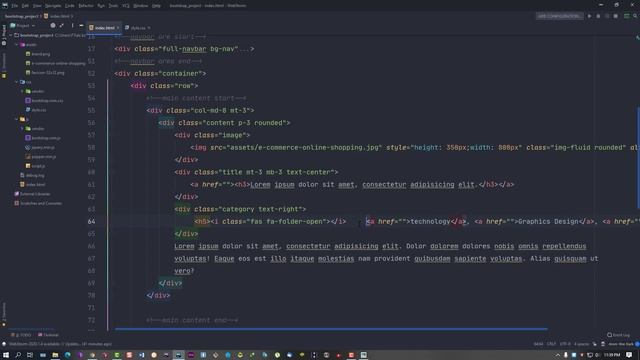Screen dimensions: 640x360
Task: Collapse the vendor folder under js
Action: [x=22, y=129]
